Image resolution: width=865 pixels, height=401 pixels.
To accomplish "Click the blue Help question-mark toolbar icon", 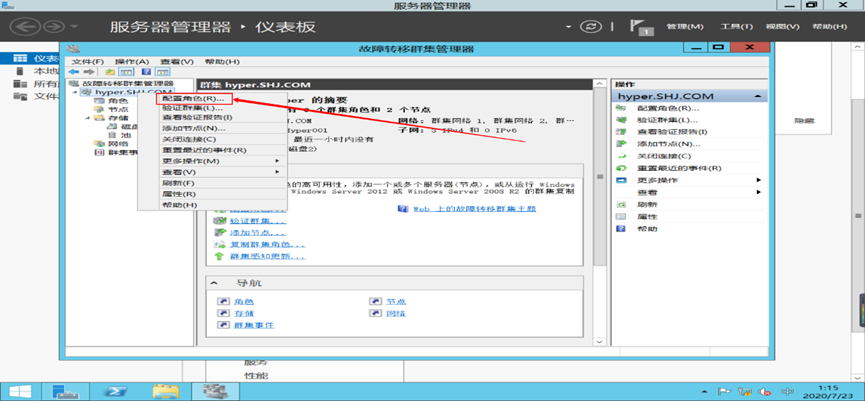I will 146,72.
